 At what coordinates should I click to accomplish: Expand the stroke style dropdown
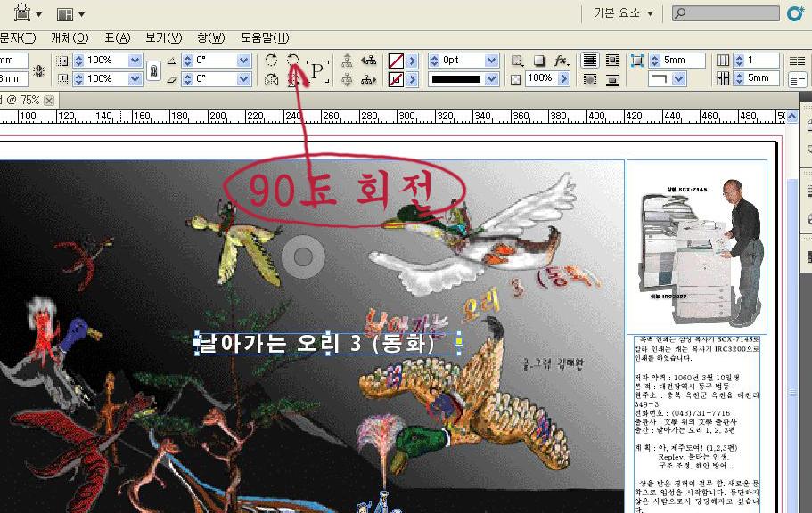[491, 79]
